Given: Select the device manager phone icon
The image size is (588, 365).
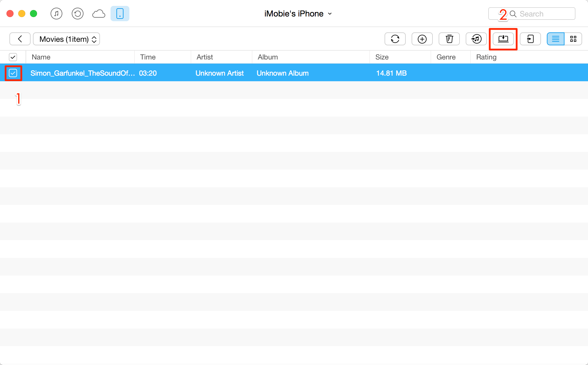Looking at the screenshot, I should coord(120,14).
